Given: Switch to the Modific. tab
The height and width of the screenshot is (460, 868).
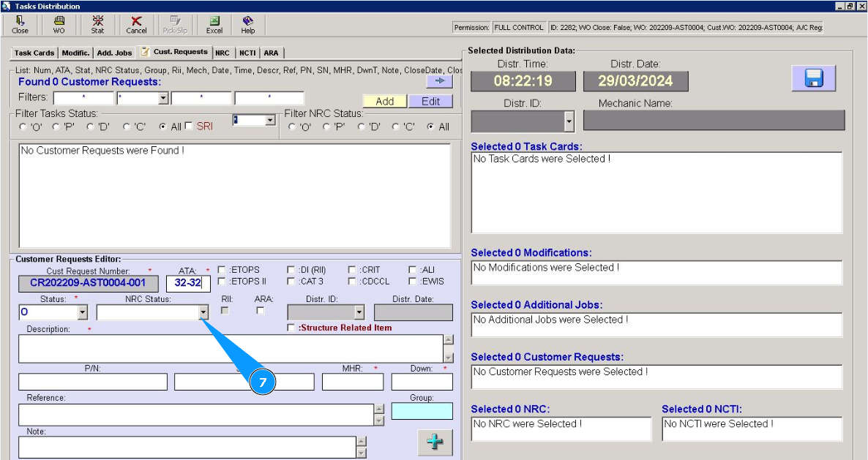Looking at the screenshot, I should coord(76,53).
